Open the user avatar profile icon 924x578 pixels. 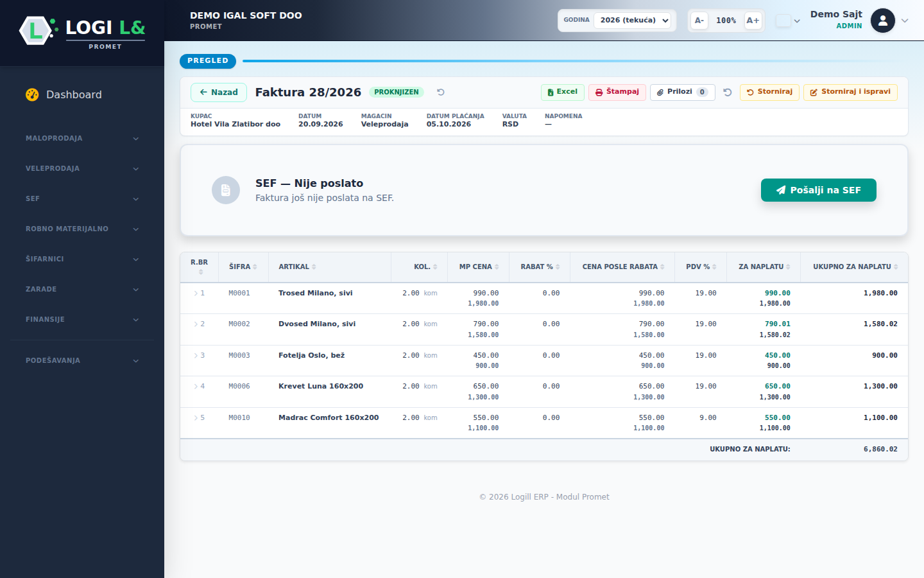[x=883, y=21]
